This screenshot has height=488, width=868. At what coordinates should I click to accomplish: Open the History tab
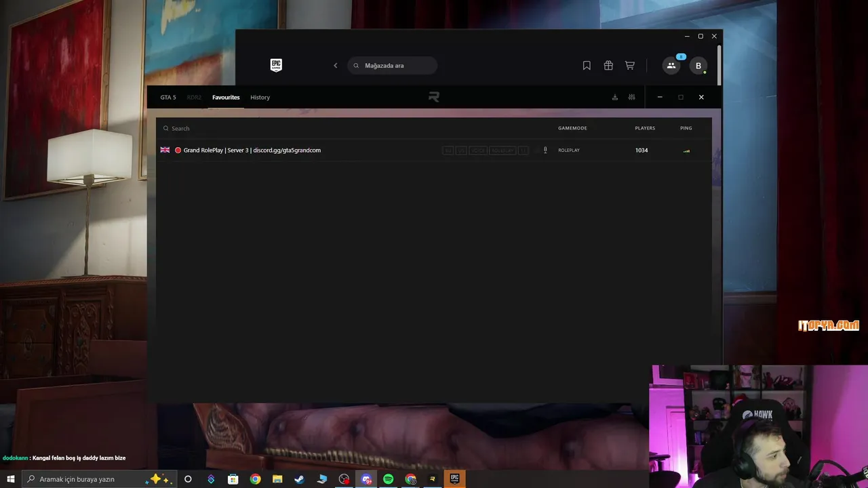pyautogui.click(x=260, y=97)
